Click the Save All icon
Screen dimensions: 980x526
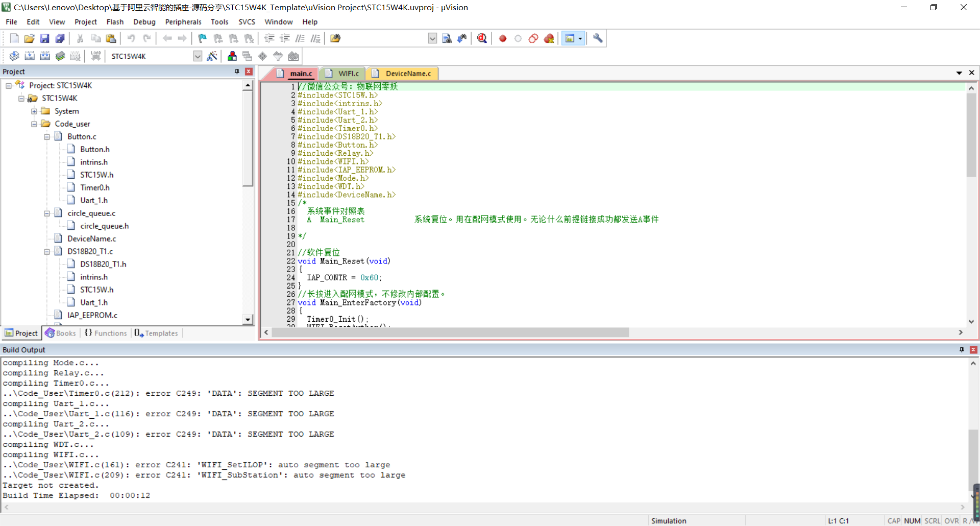point(60,38)
